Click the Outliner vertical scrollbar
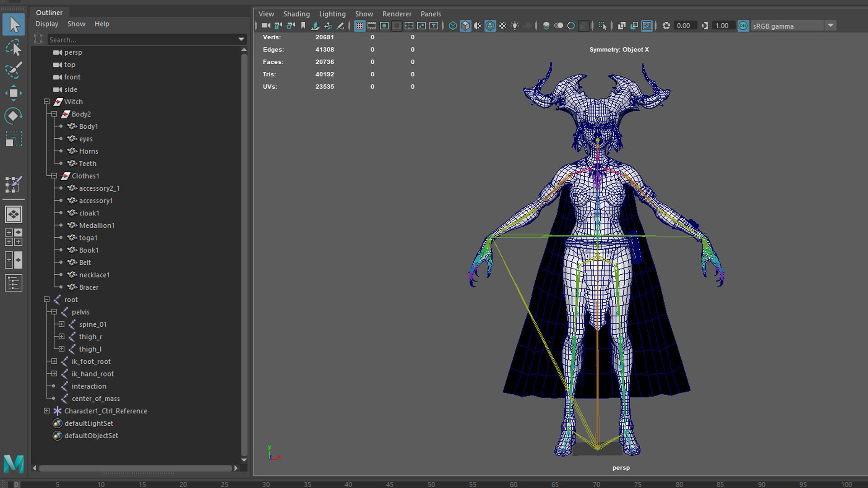The image size is (868, 488). click(244, 254)
